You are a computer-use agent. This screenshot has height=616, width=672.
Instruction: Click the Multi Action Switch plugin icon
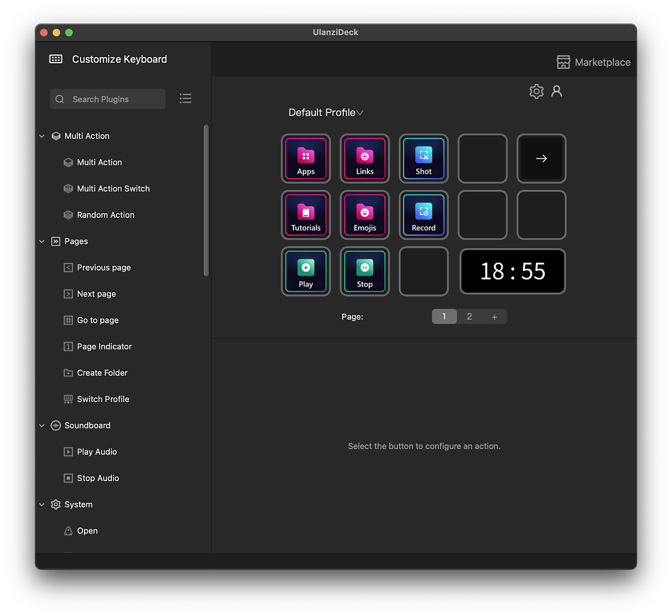pos(68,189)
